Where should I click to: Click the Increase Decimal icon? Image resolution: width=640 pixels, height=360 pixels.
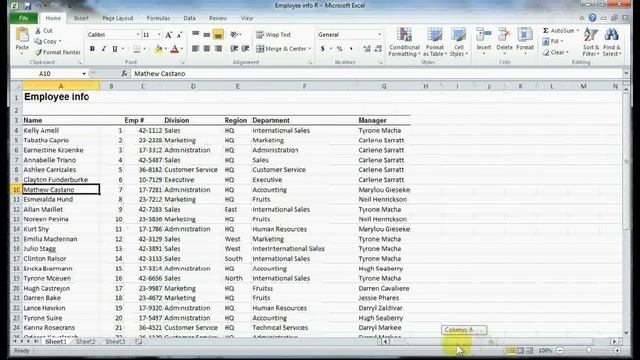point(367,49)
